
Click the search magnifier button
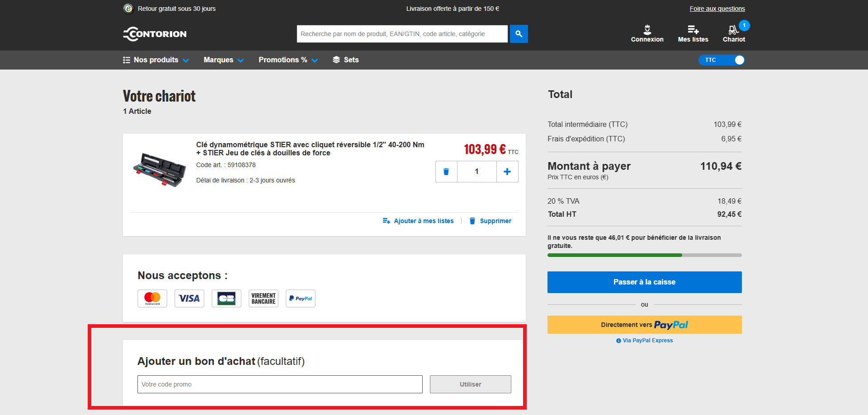coord(519,34)
